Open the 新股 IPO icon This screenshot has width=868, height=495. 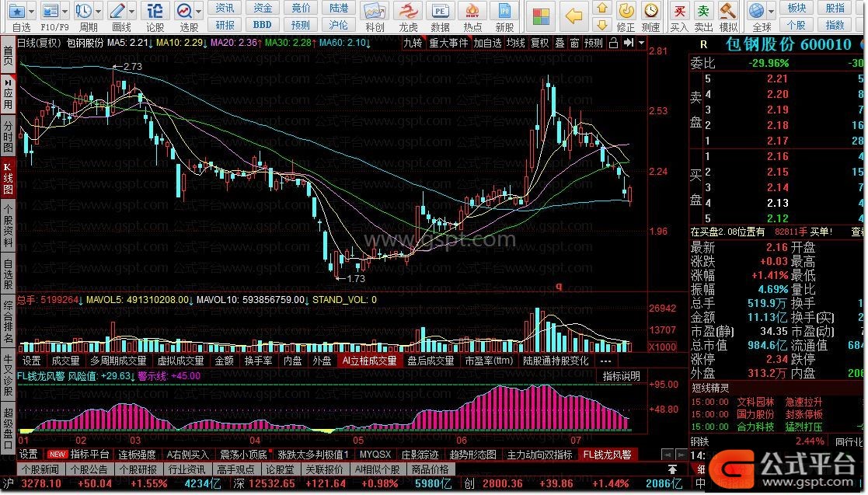(x=504, y=11)
